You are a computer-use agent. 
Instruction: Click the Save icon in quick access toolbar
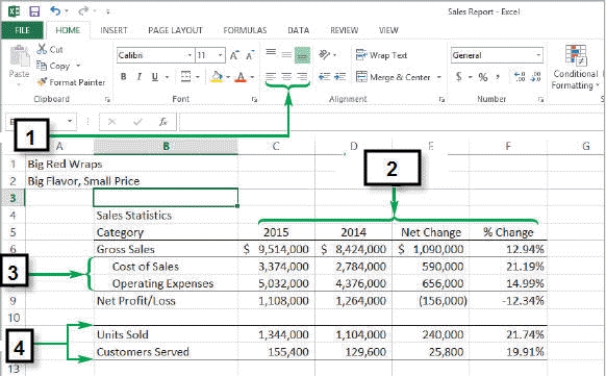pos(34,11)
